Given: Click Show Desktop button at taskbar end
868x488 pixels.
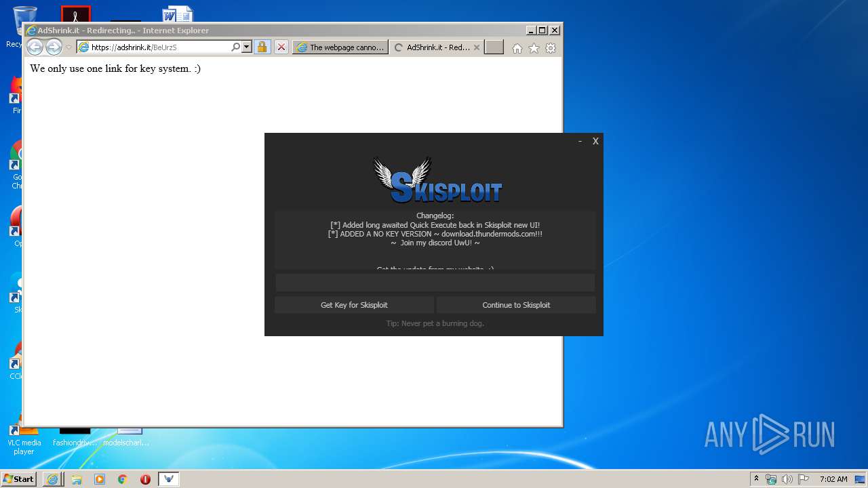Looking at the screenshot, I should pyautogui.click(x=861, y=479).
